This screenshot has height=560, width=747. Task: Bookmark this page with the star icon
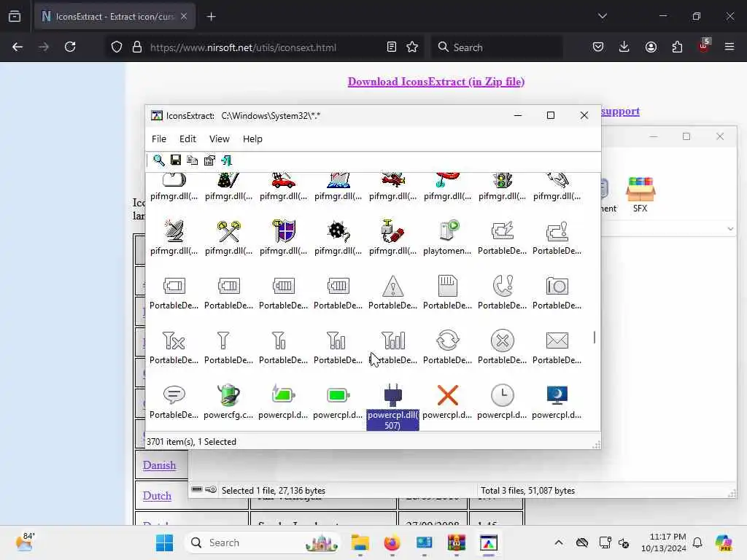pos(412,47)
